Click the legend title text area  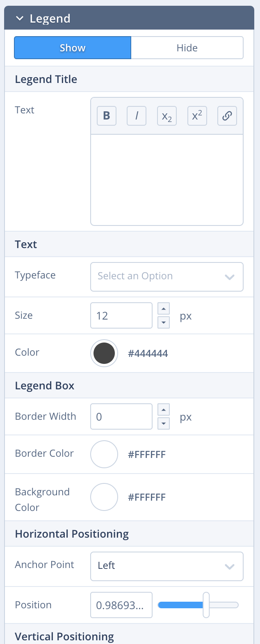click(166, 179)
